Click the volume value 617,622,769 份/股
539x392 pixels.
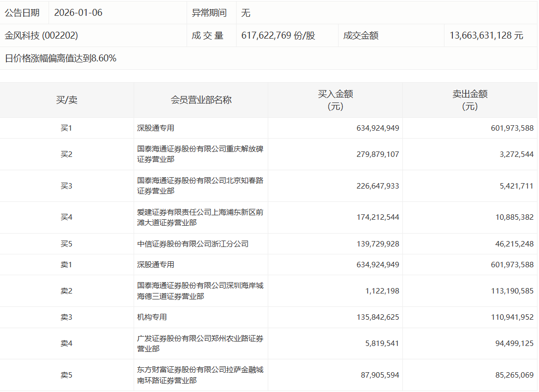pos(278,36)
